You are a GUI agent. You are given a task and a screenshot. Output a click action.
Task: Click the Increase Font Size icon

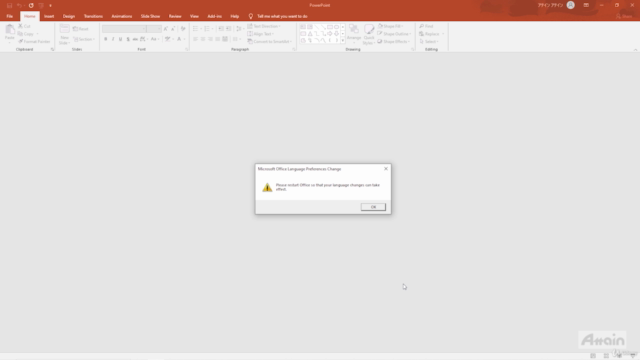(x=166, y=29)
